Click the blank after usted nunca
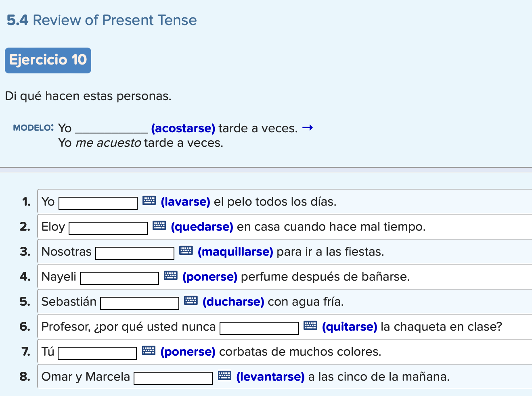The height and width of the screenshot is (396, 532). pos(259,328)
